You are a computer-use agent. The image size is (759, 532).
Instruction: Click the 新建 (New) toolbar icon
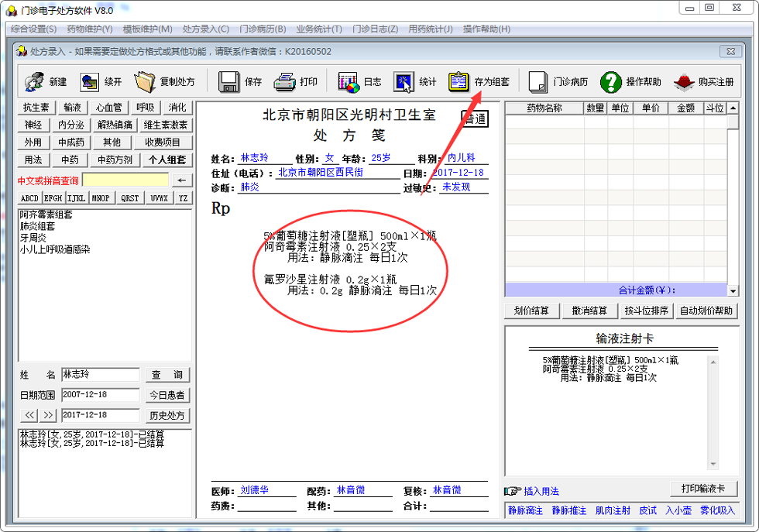(x=33, y=81)
